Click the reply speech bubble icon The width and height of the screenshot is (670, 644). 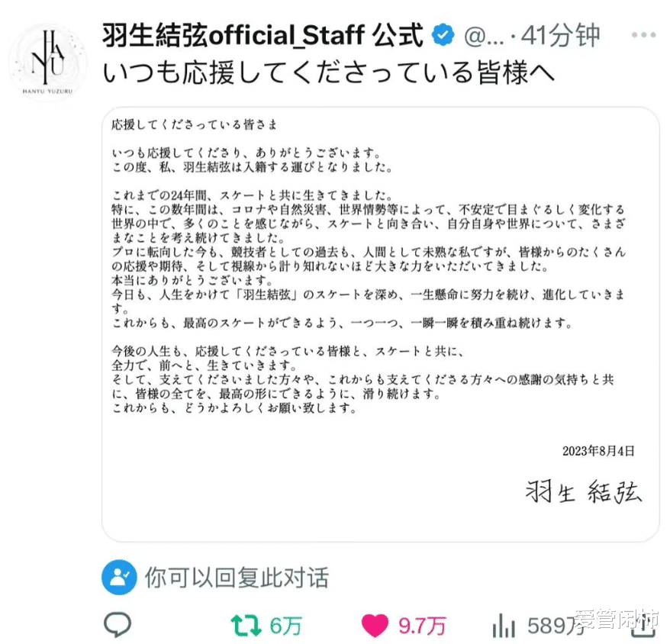coord(118,624)
